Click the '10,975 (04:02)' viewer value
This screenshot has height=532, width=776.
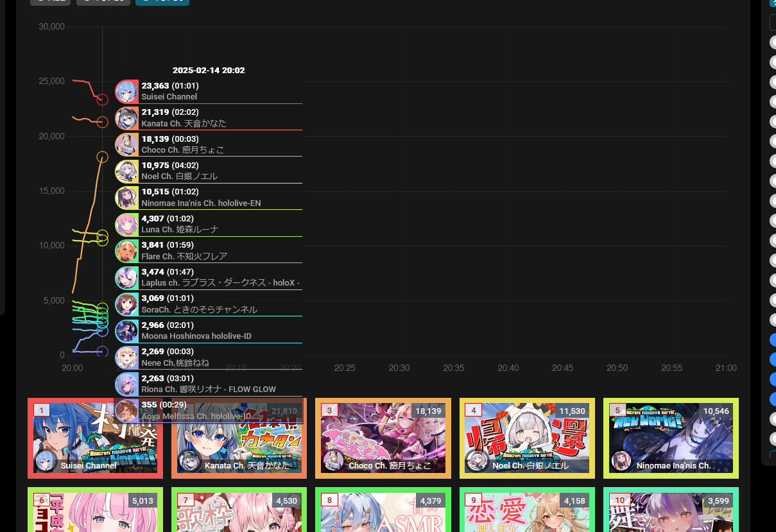tap(170, 166)
